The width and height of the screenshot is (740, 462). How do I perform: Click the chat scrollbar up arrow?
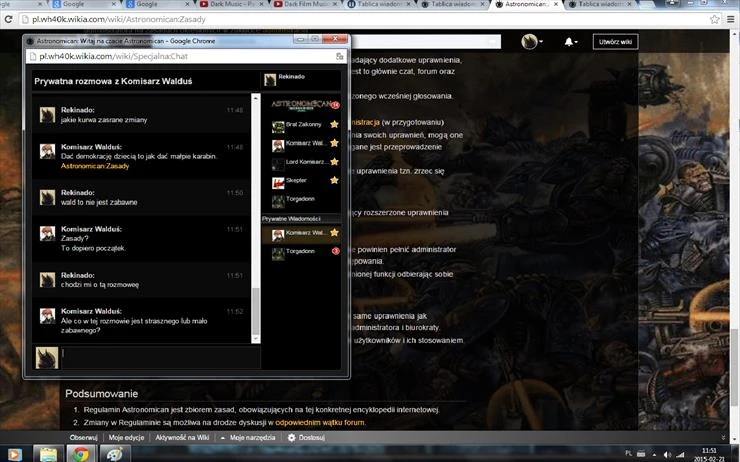(256, 98)
